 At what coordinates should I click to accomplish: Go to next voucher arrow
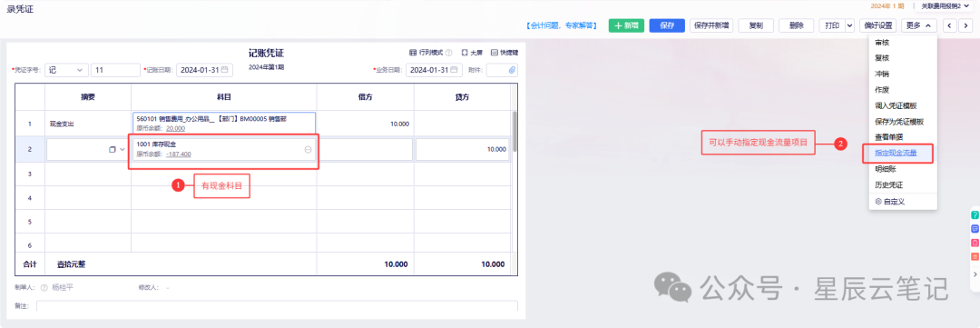click(965, 25)
